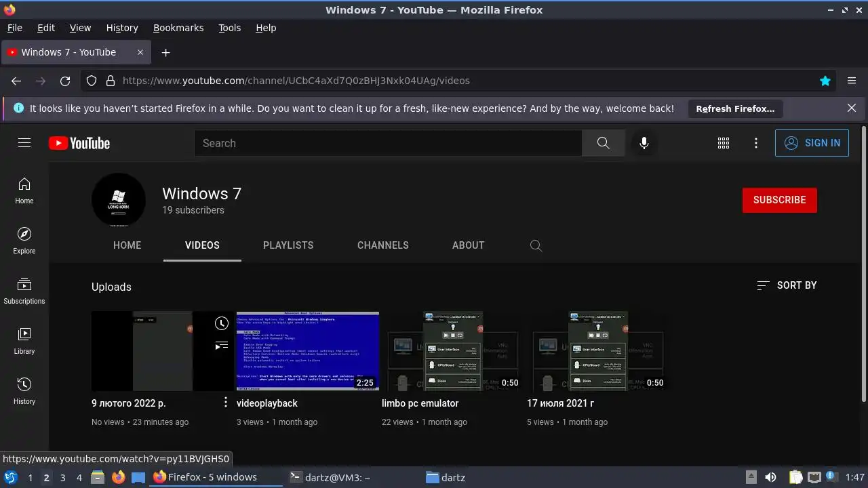
Task: Click the search magnifier button
Action: coord(603,143)
